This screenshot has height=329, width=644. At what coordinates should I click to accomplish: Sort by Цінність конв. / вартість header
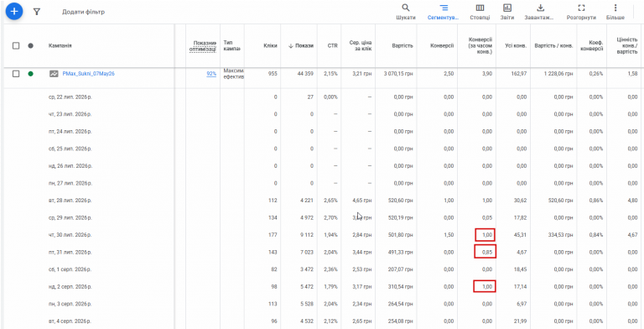coord(626,45)
